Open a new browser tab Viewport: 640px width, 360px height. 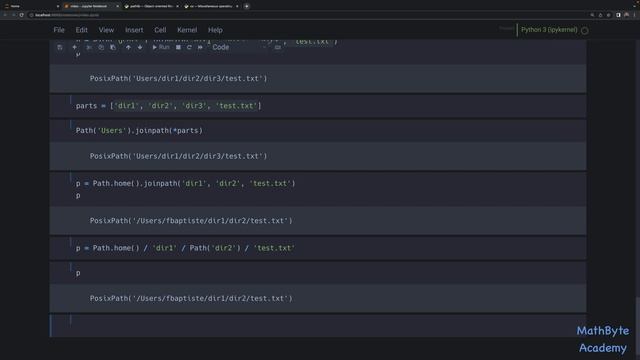point(247,6)
